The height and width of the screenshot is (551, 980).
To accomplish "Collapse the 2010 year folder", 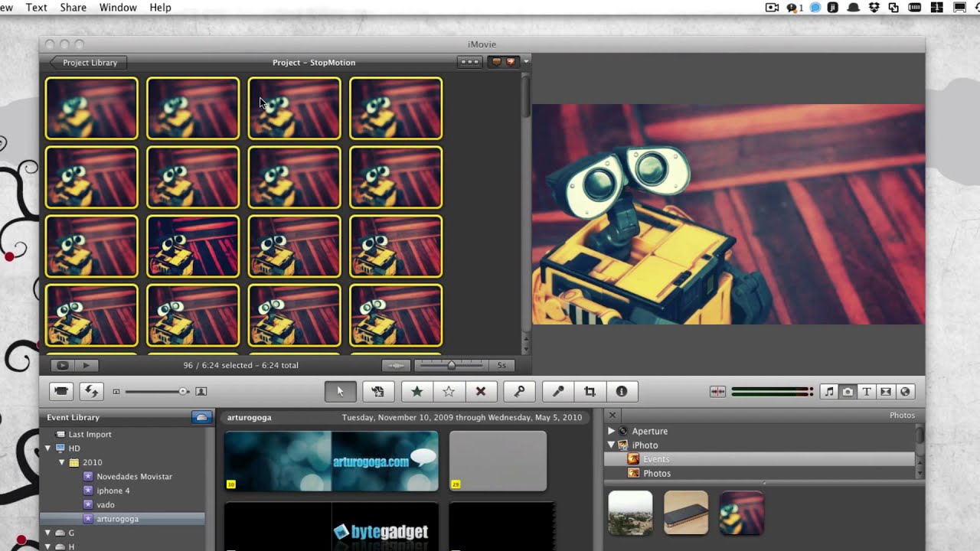I will tap(62, 462).
